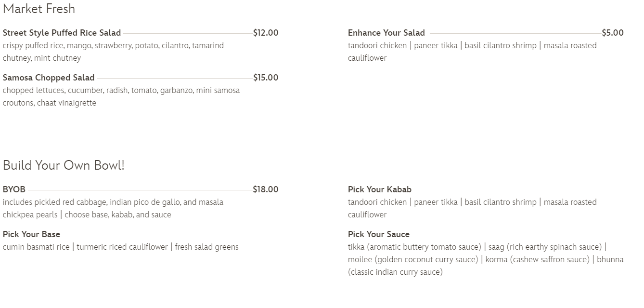Click the $5.00 add-on price
This screenshot has width=644, height=308.
coord(613,33)
